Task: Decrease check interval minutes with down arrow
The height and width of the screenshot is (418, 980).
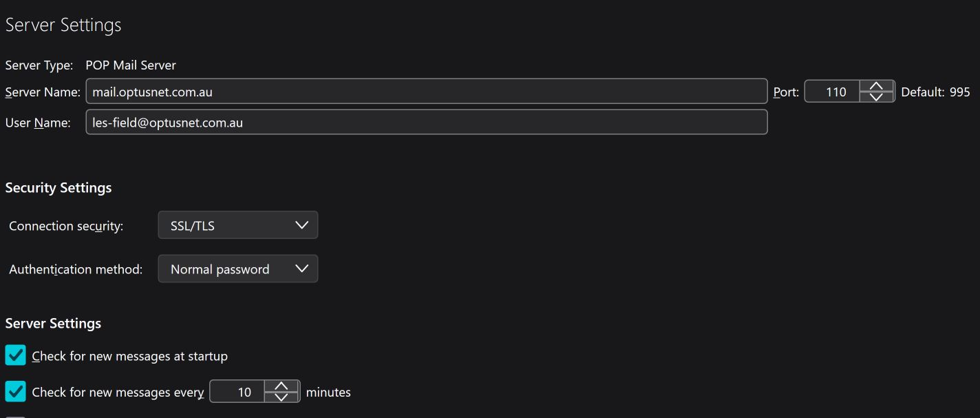Action: point(281,397)
